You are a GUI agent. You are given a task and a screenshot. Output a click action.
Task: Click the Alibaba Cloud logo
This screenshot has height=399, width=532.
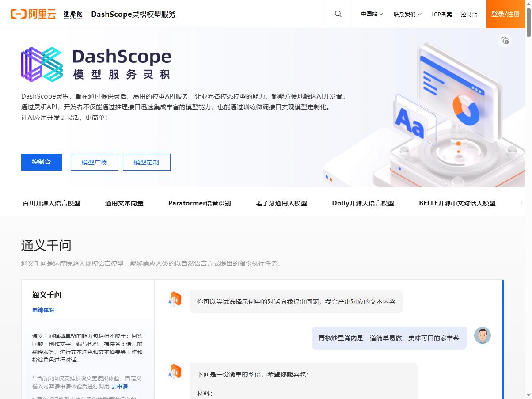33,14
